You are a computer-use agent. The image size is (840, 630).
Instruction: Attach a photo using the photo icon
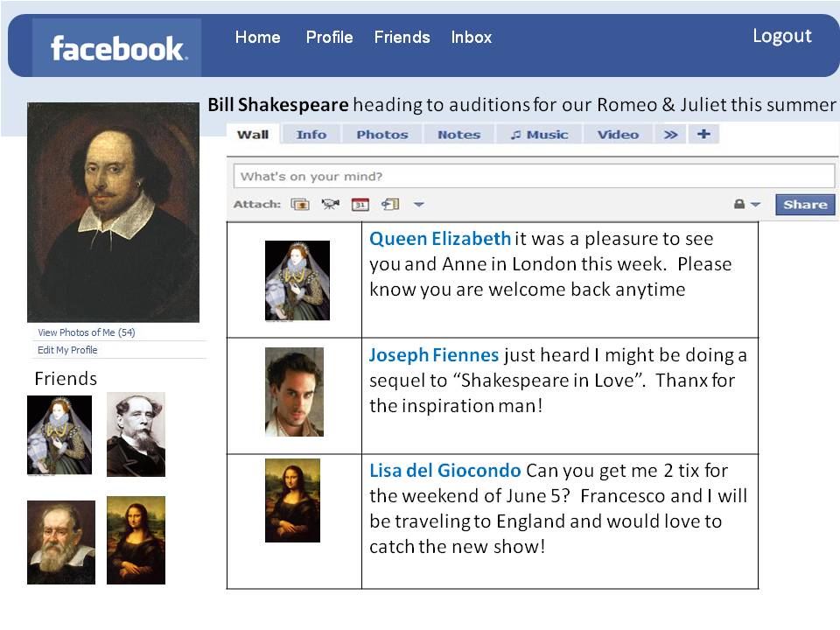pyautogui.click(x=300, y=204)
